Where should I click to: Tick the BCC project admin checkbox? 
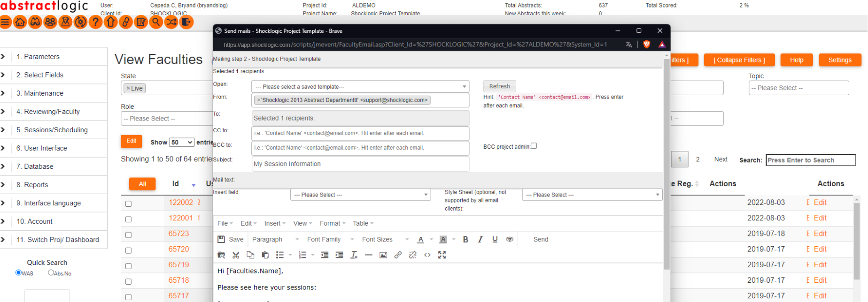[534, 146]
